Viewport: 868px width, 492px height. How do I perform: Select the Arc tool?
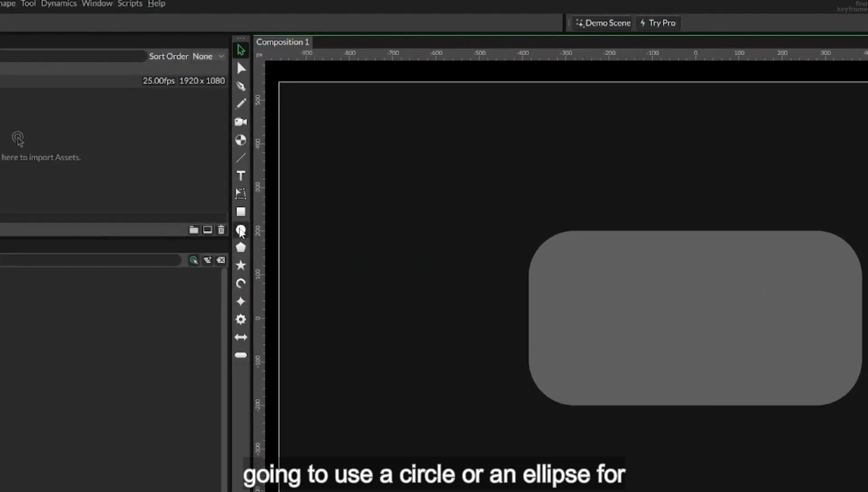(x=241, y=284)
